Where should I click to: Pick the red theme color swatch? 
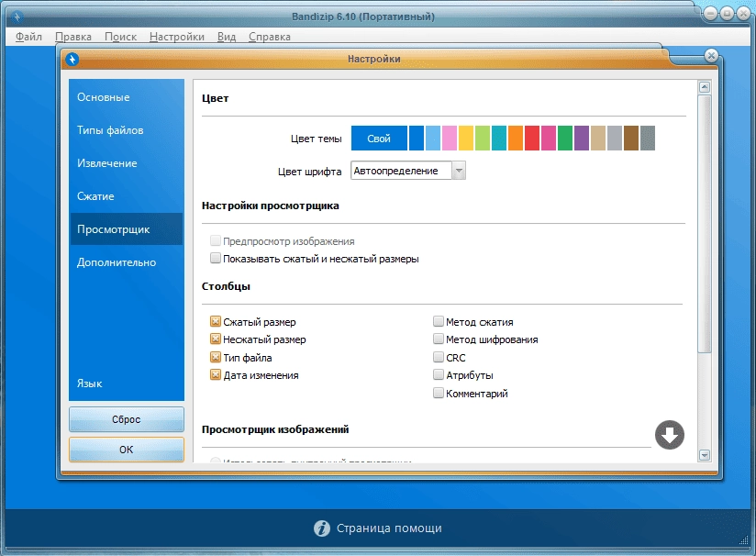tap(532, 139)
